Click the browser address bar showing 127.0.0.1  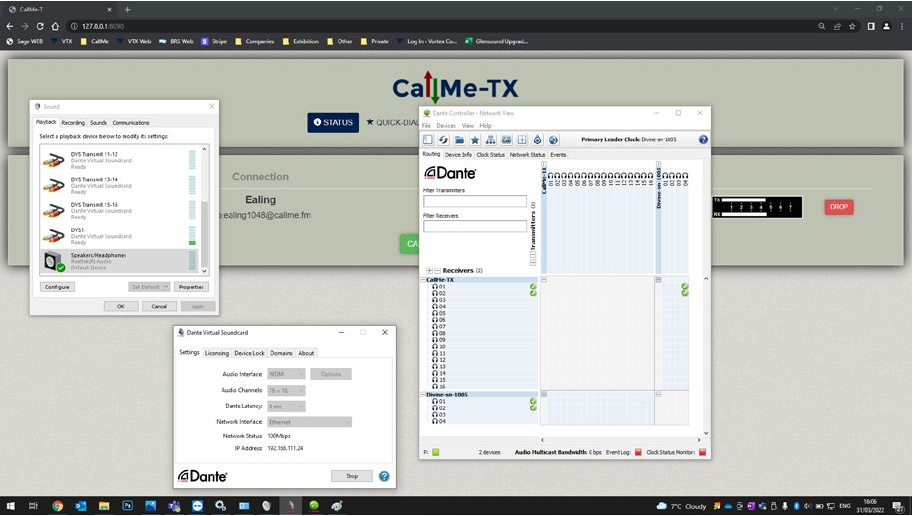point(443,26)
